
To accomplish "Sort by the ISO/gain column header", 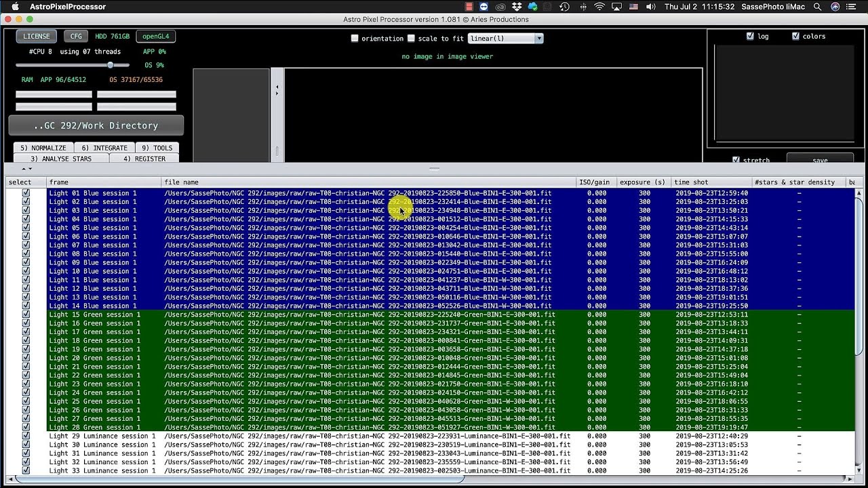I will pos(596,182).
